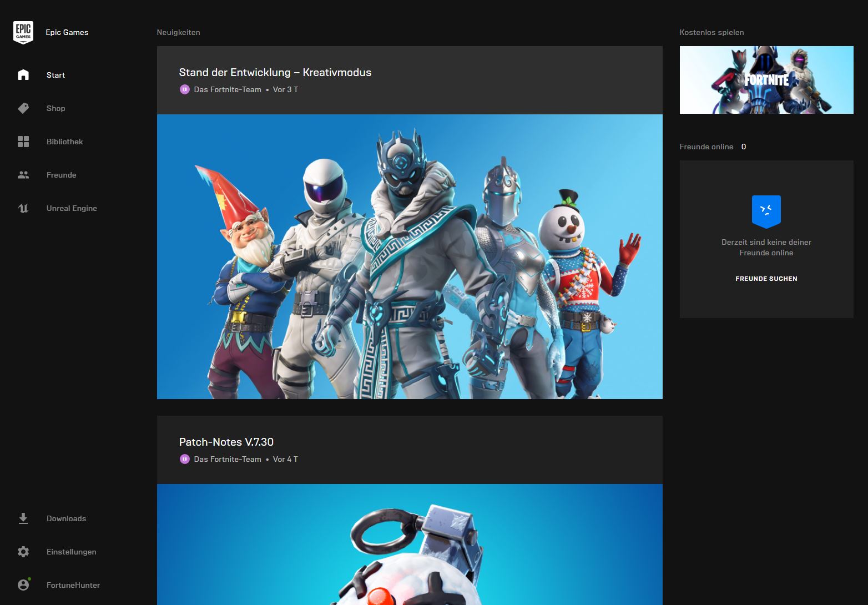The width and height of the screenshot is (868, 605).
Task: Click the Freunde people icon
Action: 23,175
